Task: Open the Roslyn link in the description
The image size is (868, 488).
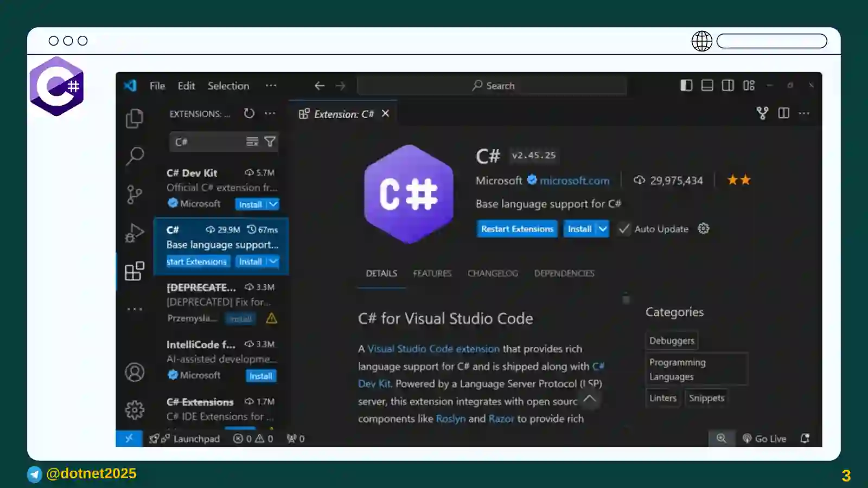Action: (x=451, y=419)
